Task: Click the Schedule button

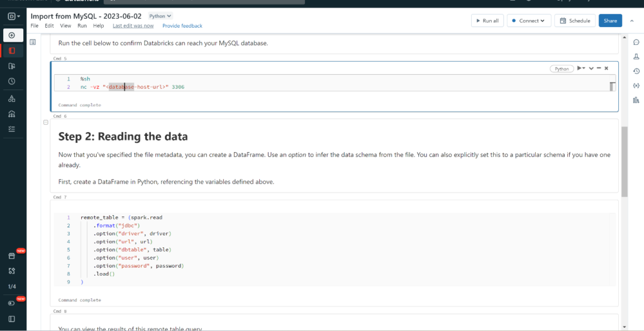Action: click(575, 21)
